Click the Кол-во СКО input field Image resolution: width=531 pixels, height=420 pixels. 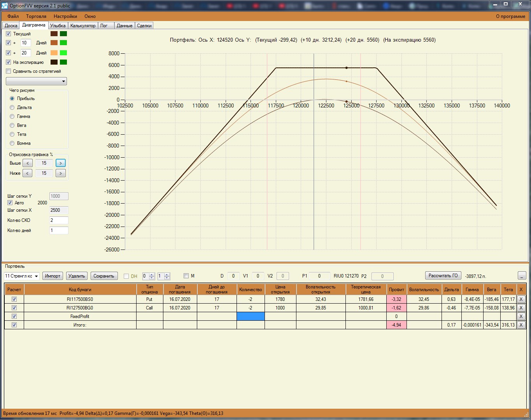pos(59,220)
